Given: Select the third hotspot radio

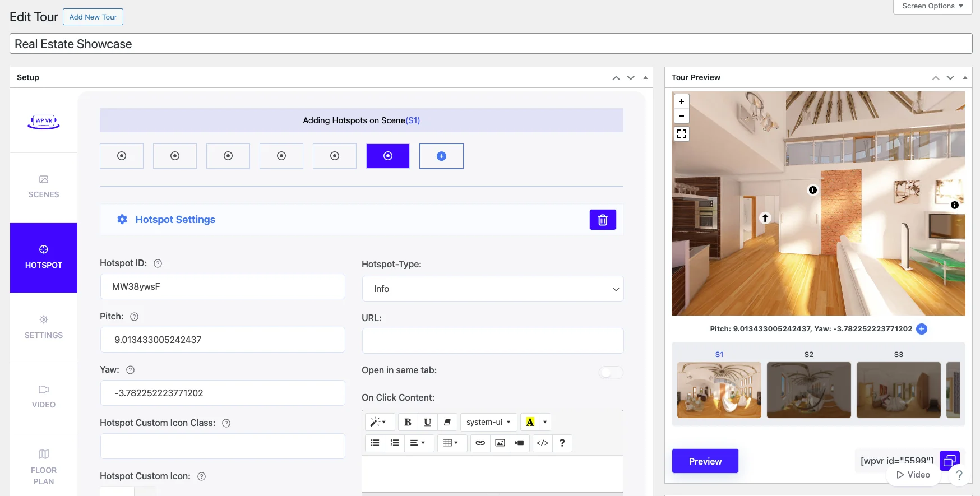Looking at the screenshot, I should tap(228, 156).
